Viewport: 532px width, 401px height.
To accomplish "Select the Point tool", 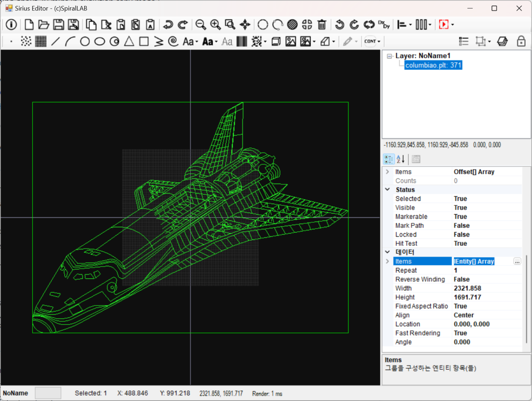I will (x=11, y=41).
